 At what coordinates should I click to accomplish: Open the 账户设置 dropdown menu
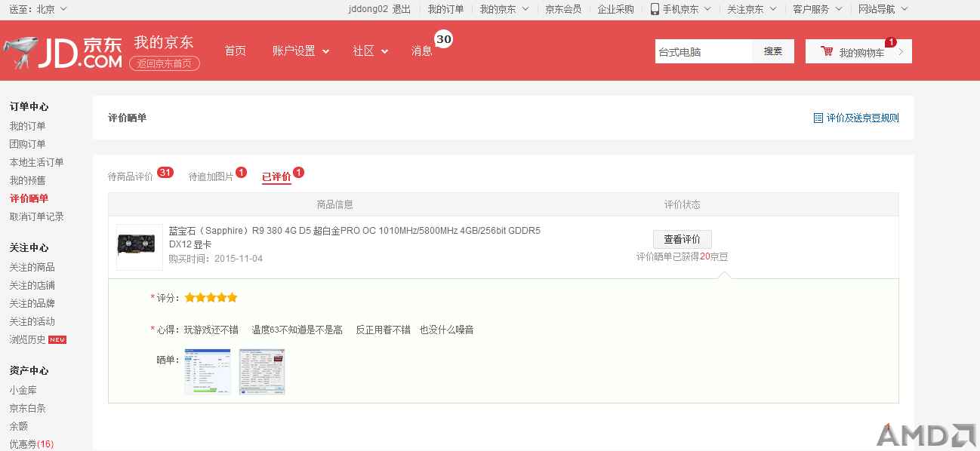point(301,51)
